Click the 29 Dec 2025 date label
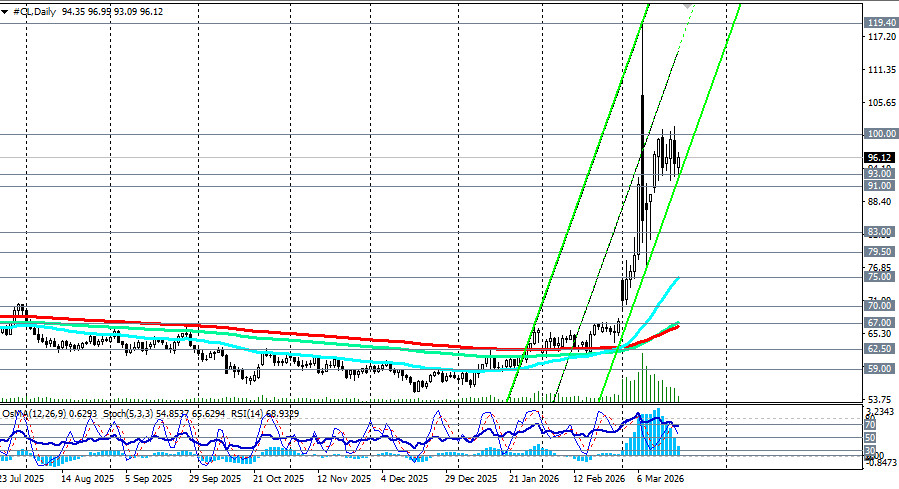Image resolution: width=899 pixels, height=489 pixels. 471,479
